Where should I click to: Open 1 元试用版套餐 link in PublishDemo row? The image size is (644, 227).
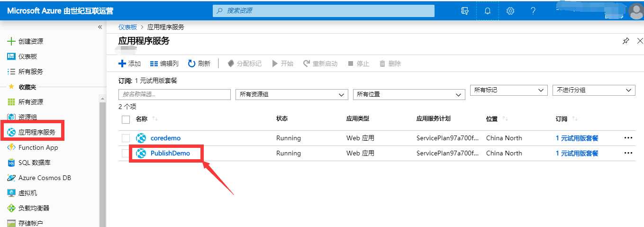[x=577, y=153]
